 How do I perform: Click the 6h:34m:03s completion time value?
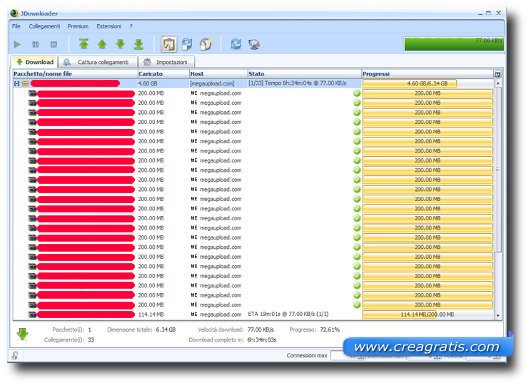coord(262,340)
